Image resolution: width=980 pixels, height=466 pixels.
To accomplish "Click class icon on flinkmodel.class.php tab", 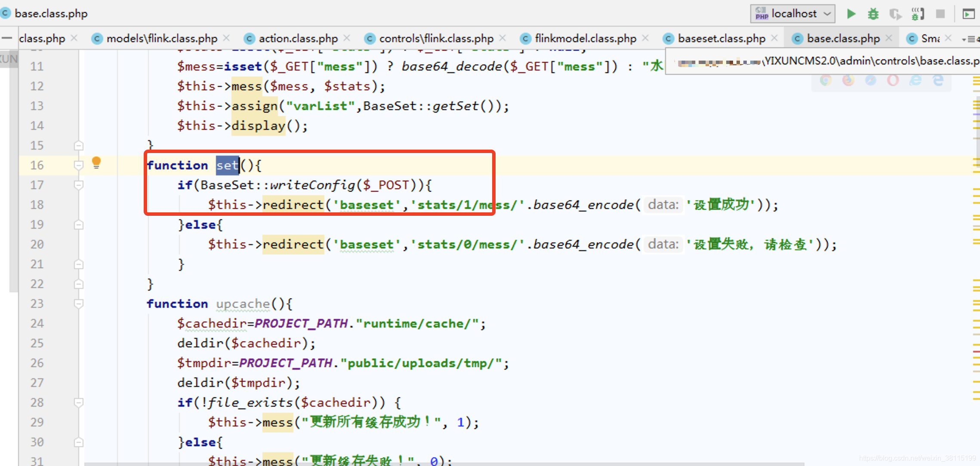I will pyautogui.click(x=525, y=39).
